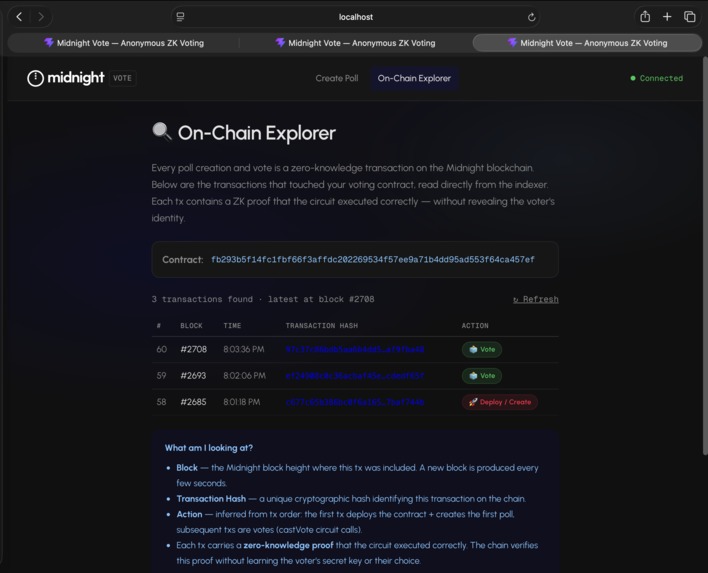Open the page settings icon in address bar
708x573 pixels.
click(x=180, y=17)
